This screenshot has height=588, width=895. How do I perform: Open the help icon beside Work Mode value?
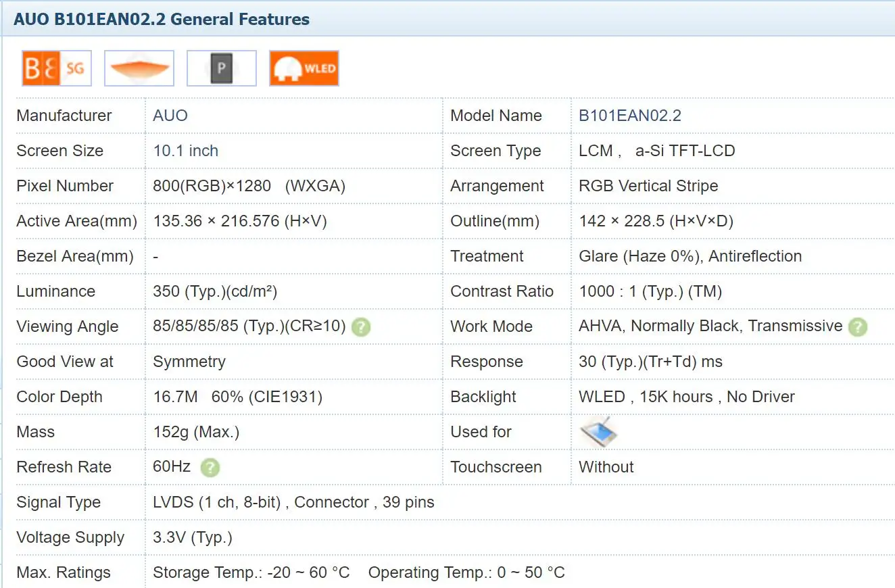coord(858,327)
